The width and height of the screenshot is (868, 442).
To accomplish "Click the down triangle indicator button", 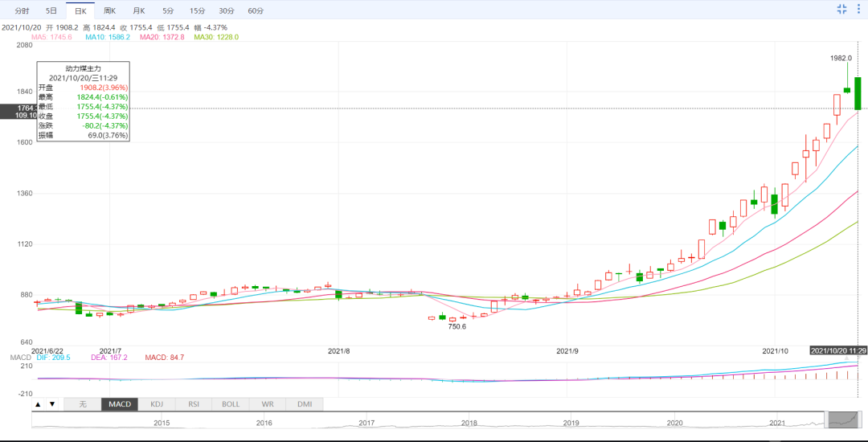I will coord(52,404).
